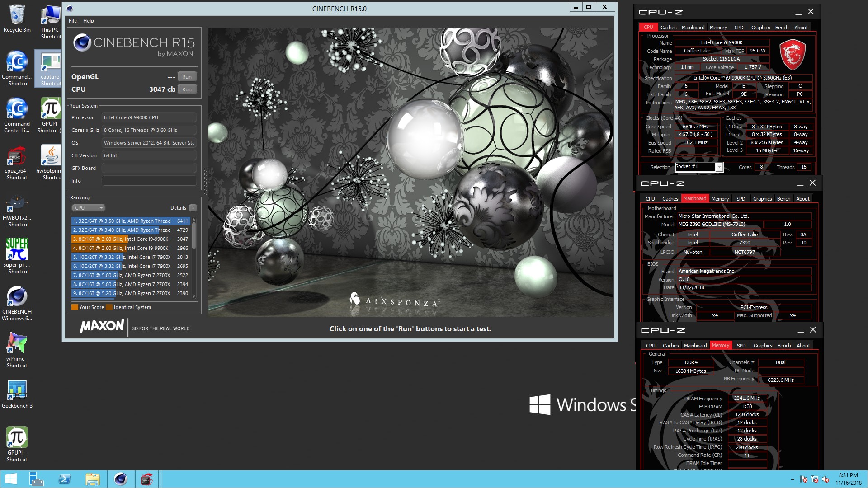Launch cpuz_x64 shortcut icon
Image resolution: width=868 pixels, height=488 pixels.
point(17,163)
